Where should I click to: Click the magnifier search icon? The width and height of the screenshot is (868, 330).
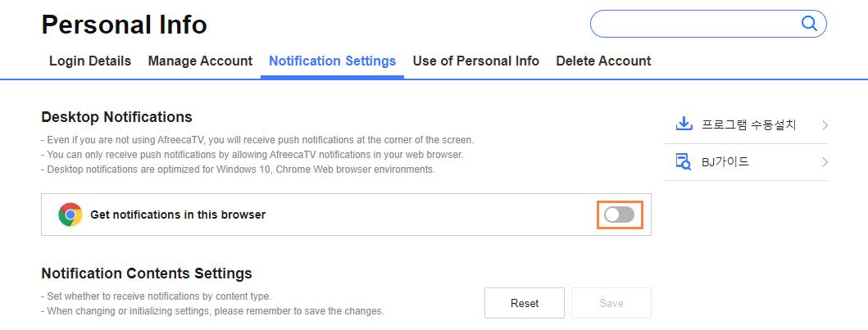[809, 24]
